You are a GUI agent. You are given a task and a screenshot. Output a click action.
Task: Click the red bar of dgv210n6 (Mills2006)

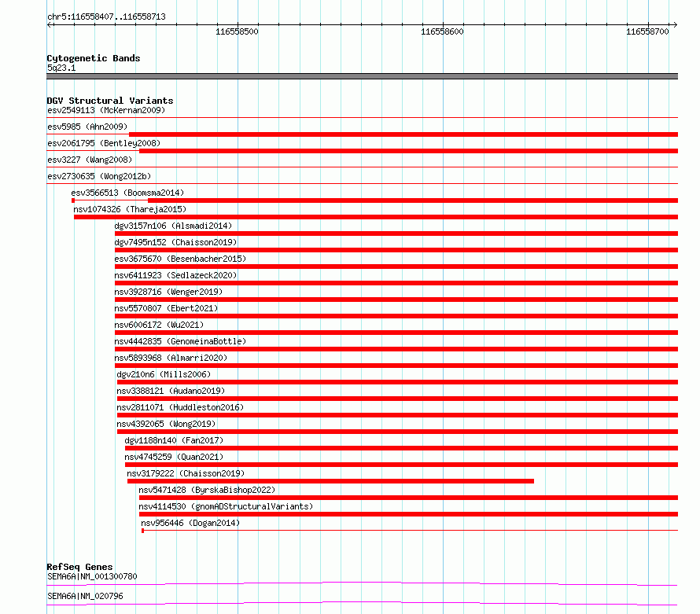pyautogui.click(x=397, y=382)
